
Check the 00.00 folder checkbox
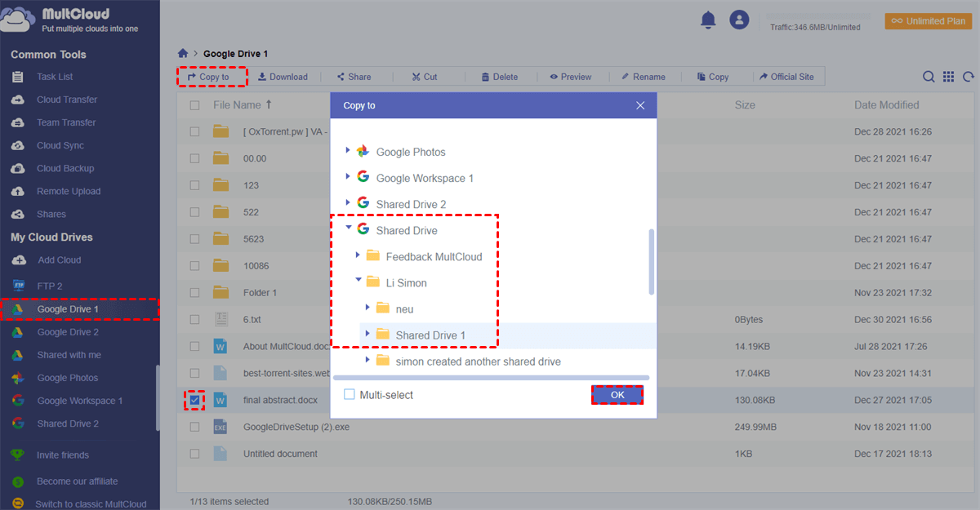tap(194, 158)
